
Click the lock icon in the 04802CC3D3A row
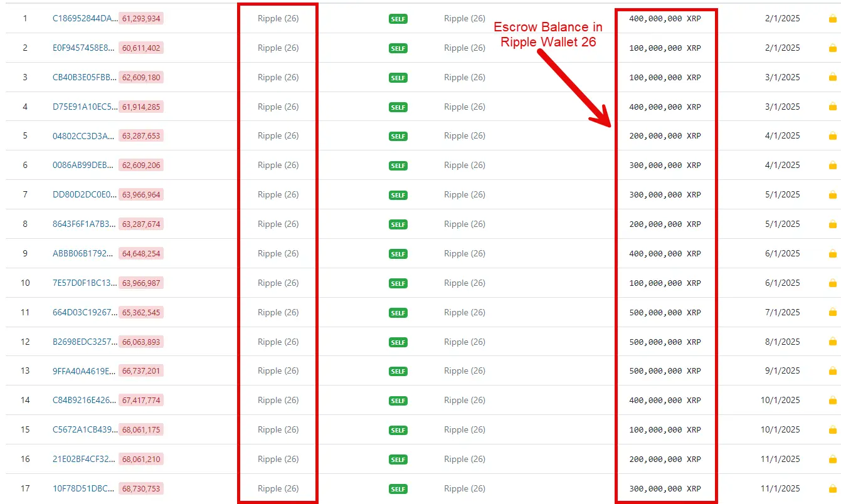point(833,136)
